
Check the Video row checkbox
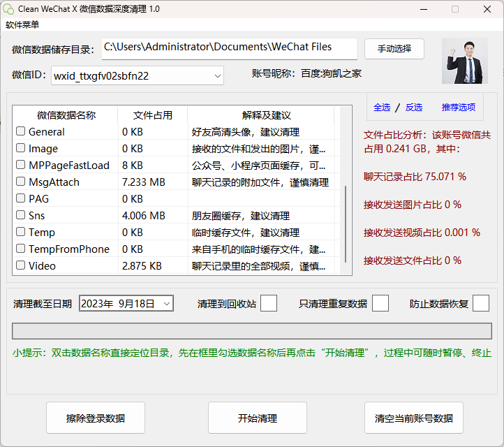[x=20, y=265]
